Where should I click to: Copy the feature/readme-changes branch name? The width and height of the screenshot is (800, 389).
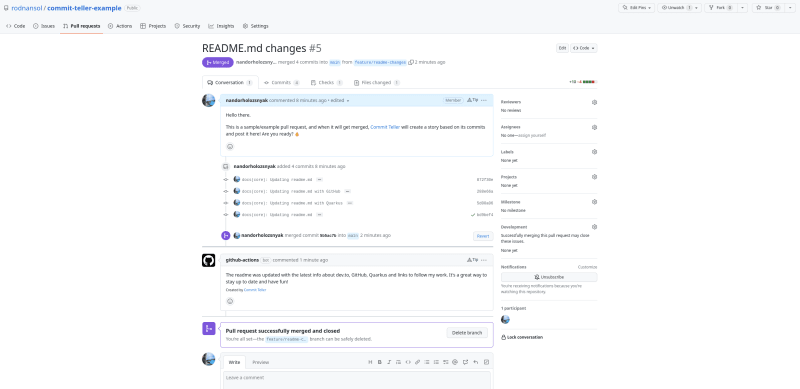[x=411, y=62]
